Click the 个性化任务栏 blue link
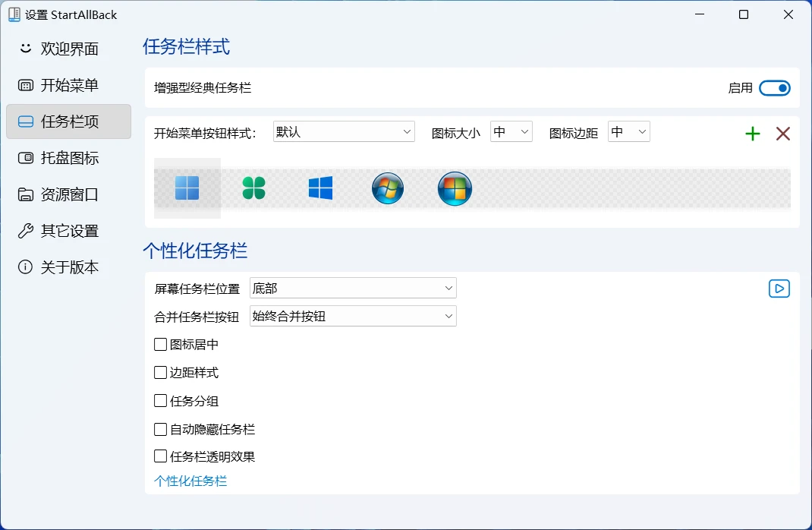812x530 pixels. click(190, 481)
